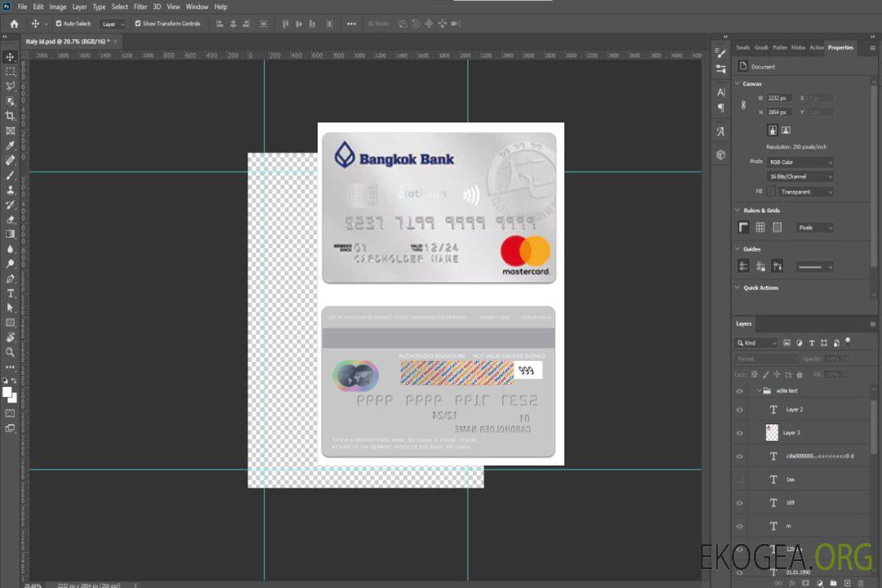Select the Brush tool
The image size is (882, 588).
(10, 175)
